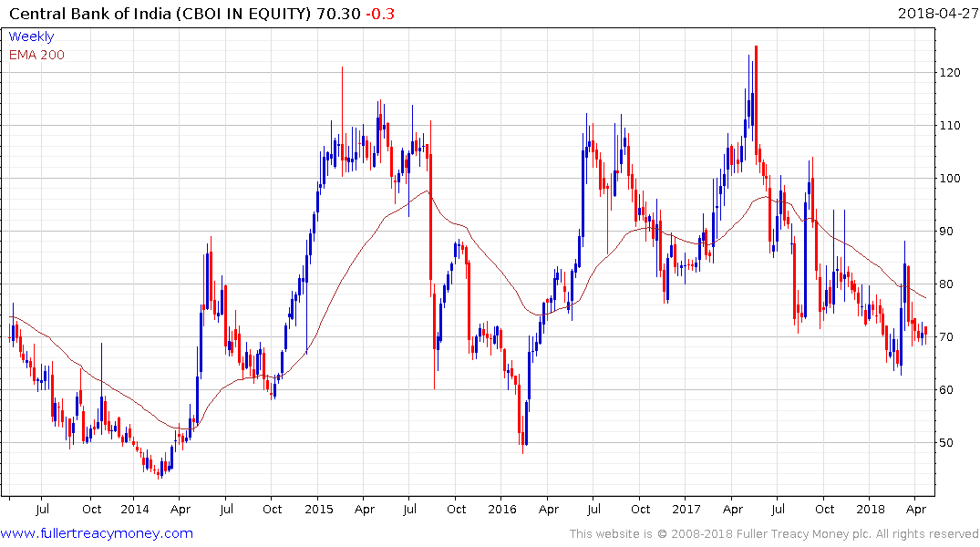
Task: Click the chart title 'Central Bank of India (CBOI IN EQUITY)'
Action: coord(160,14)
